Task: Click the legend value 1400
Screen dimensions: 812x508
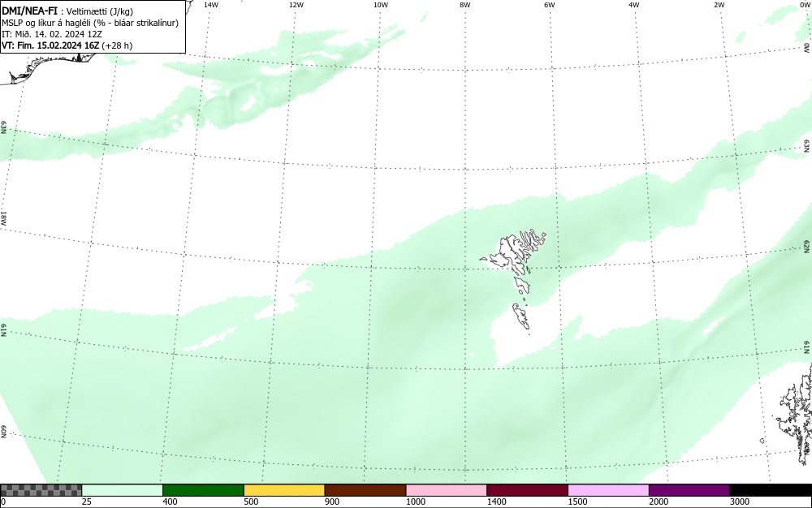Action: tap(497, 502)
